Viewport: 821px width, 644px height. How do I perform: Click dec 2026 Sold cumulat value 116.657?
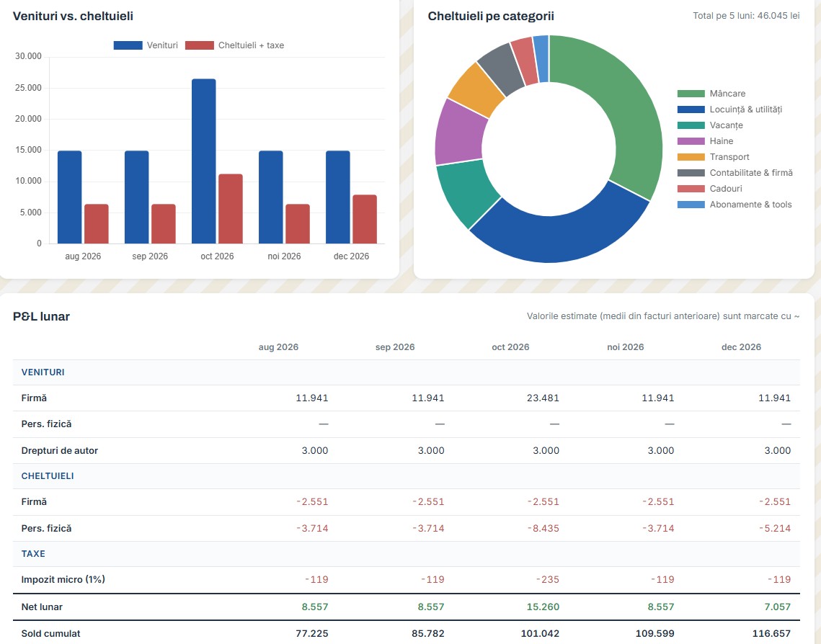click(771, 633)
